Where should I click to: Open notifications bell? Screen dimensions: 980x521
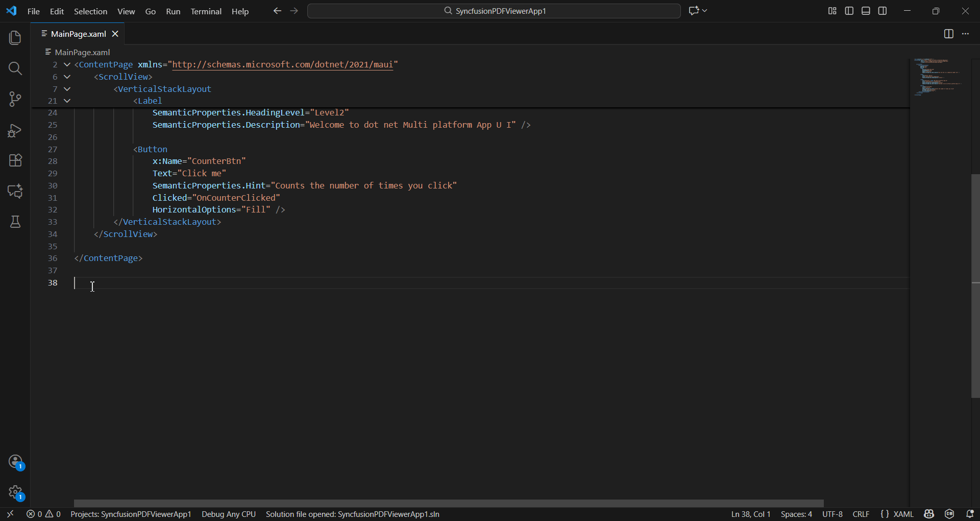tap(970, 514)
